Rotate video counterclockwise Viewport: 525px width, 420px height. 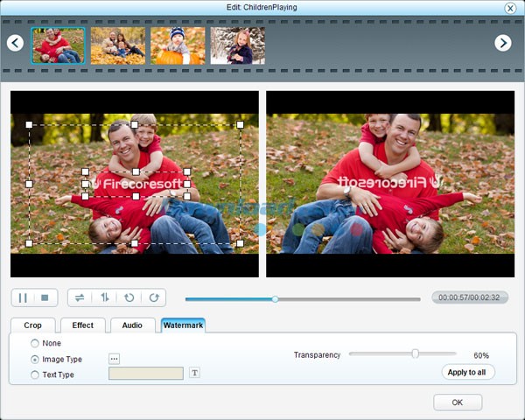129,297
